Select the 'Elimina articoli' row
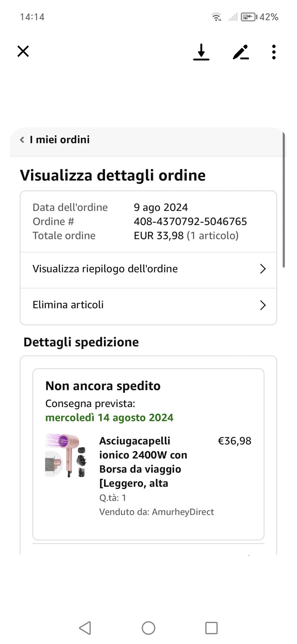 click(x=68, y=305)
